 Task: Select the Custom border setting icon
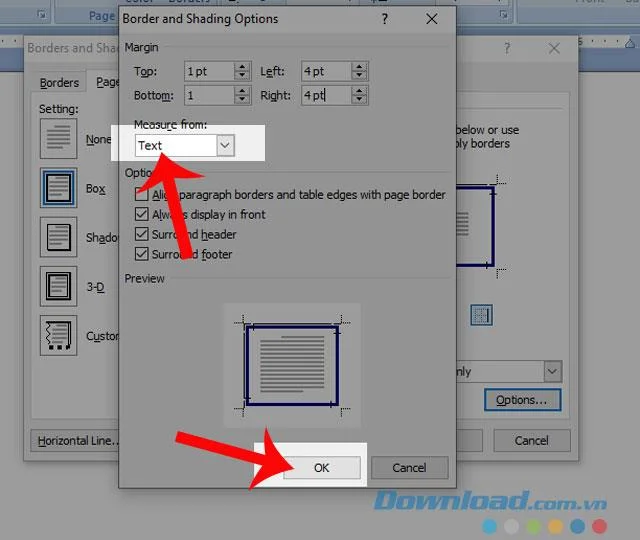[x=58, y=336]
